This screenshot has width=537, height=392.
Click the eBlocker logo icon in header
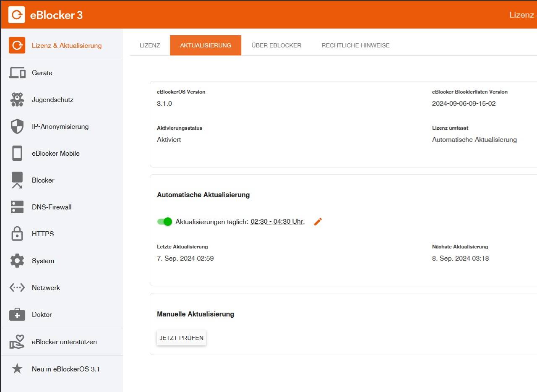coord(17,15)
